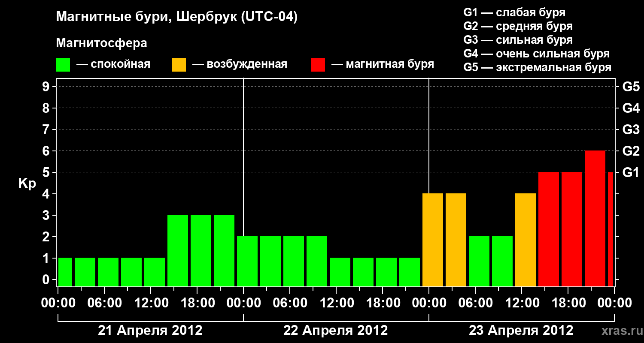This screenshot has width=644, height=343.
Task: Click the green Kp 2 bar at 00:00 on 22 Апреля
Action: click(x=247, y=262)
